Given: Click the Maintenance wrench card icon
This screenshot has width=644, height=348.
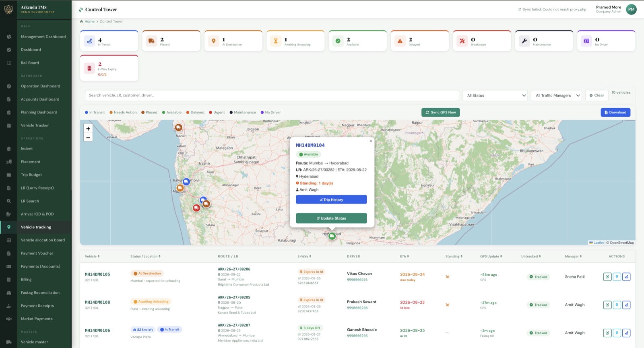Looking at the screenshot, I should (524, 41).
